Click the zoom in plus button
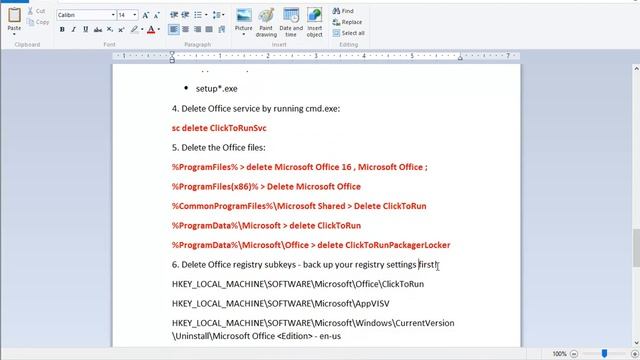Screen dimensions: 640x360 point(634,354)
